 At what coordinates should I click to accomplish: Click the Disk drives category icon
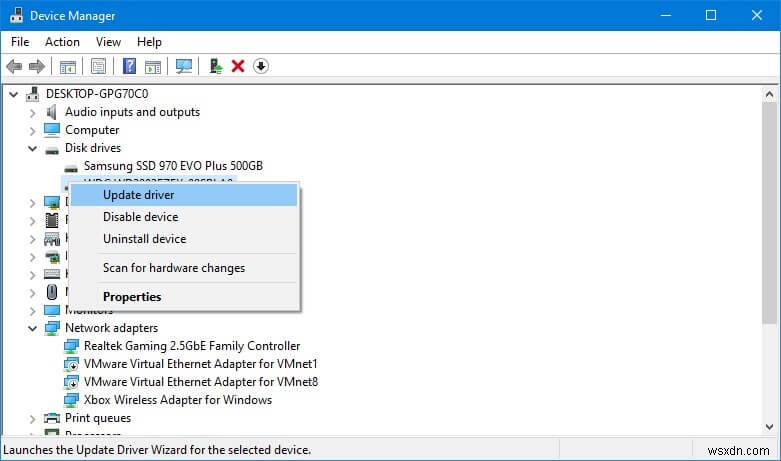(52, 150)
